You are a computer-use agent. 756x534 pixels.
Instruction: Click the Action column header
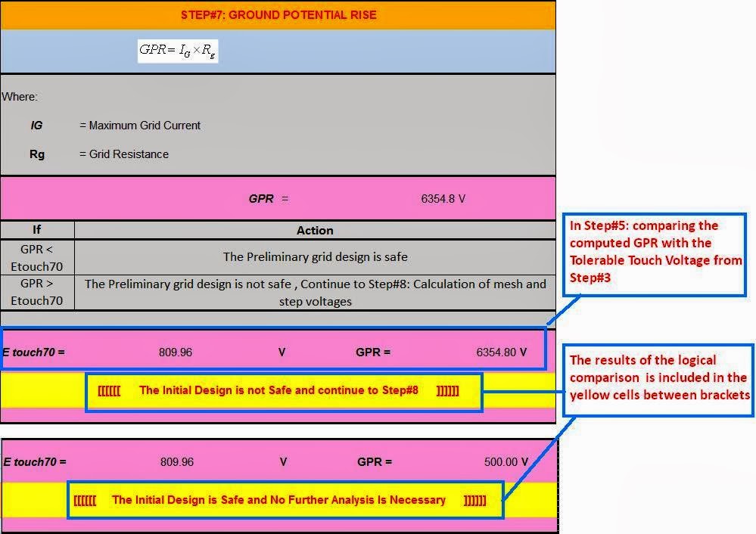pyautogui.click(x=315, y=230)
